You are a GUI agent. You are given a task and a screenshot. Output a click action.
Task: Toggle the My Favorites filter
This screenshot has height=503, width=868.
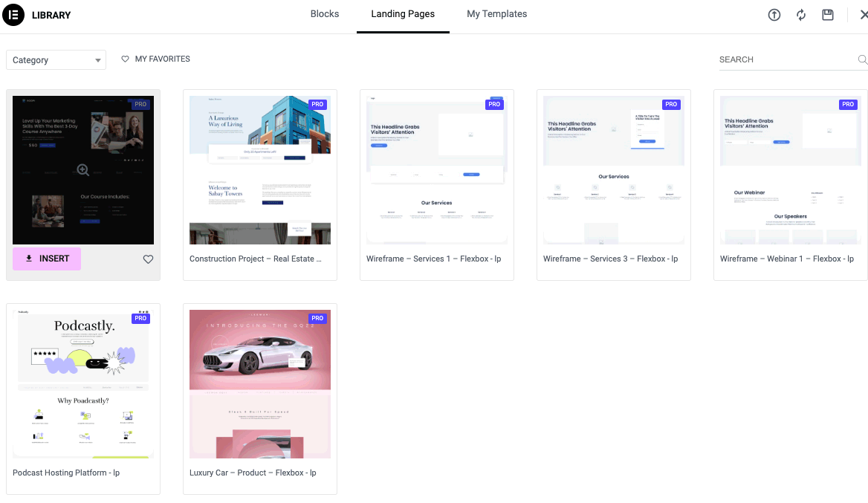156,59
